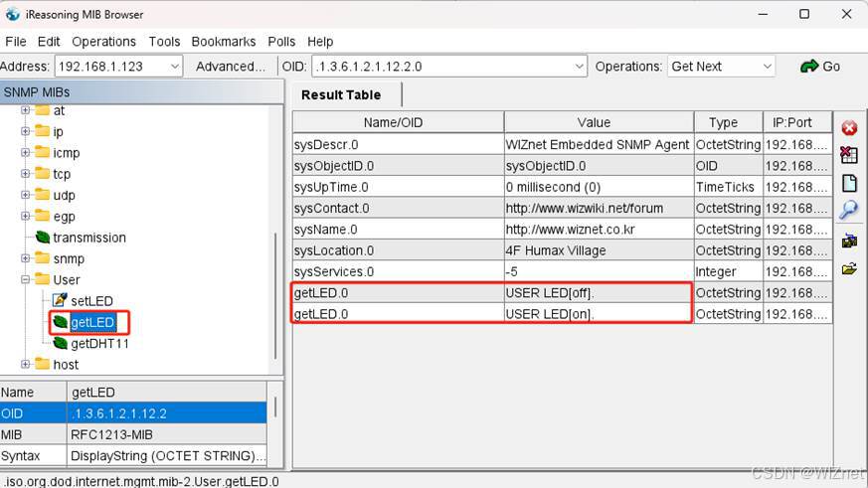Expand the host tree node
Screen dimensions: 868x488
coord(25,364)
